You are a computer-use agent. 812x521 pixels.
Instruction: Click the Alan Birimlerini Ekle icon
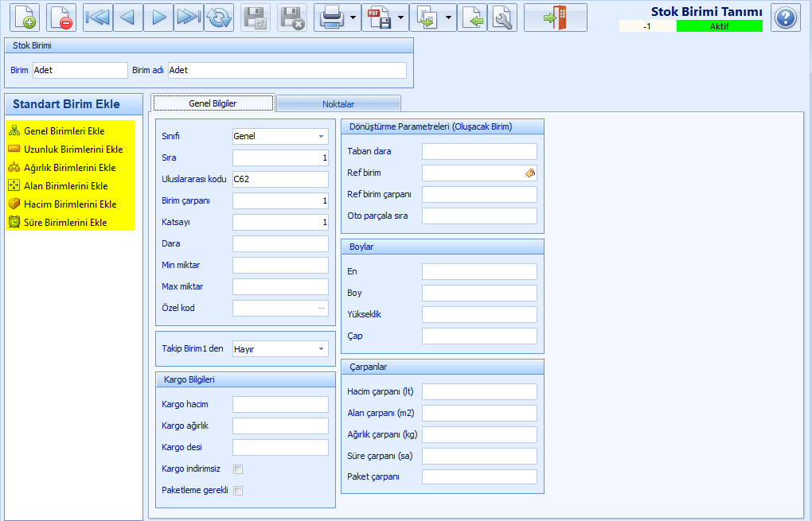[x=14, y=186]
